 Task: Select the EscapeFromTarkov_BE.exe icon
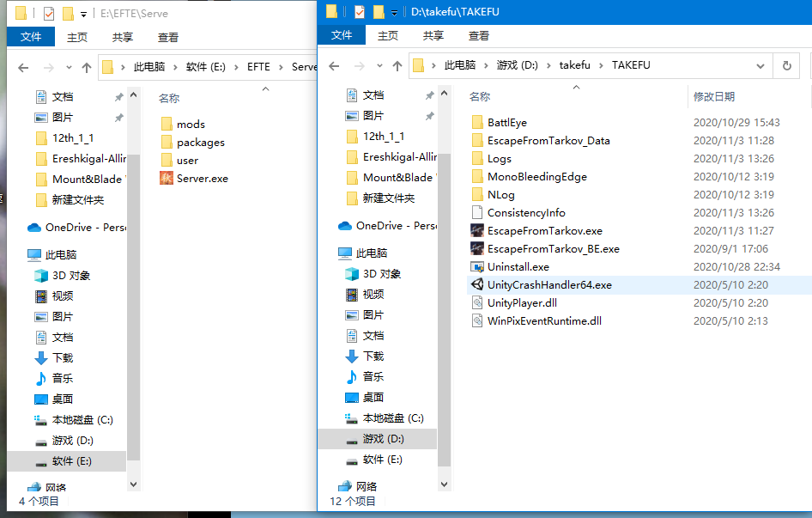point(477,249)
